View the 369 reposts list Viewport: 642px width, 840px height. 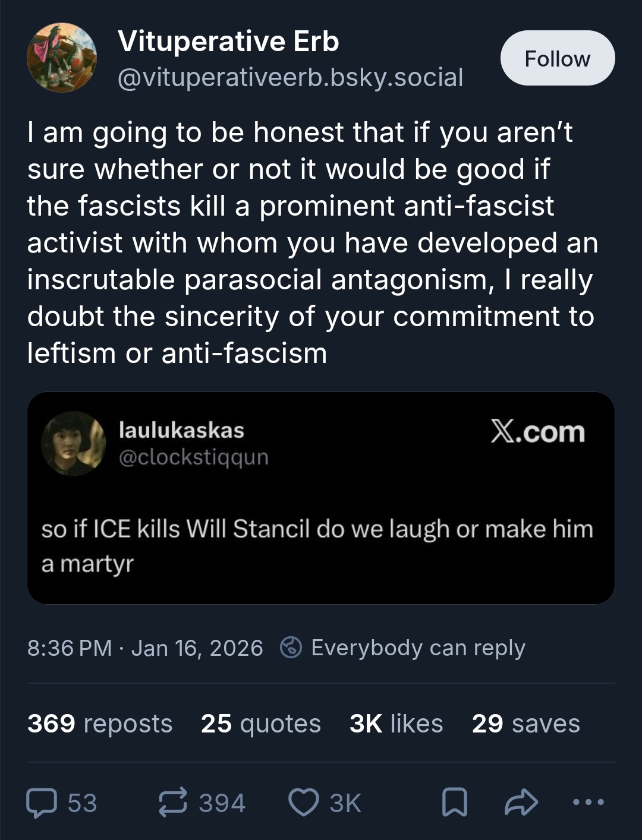coord(100,724)
